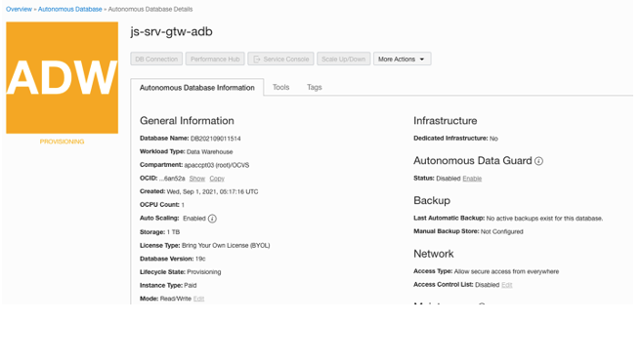Image resolution: width=641 pixels, height=364 pixels.
Task: Edit the Access Control List
Action: pos(507,285)
